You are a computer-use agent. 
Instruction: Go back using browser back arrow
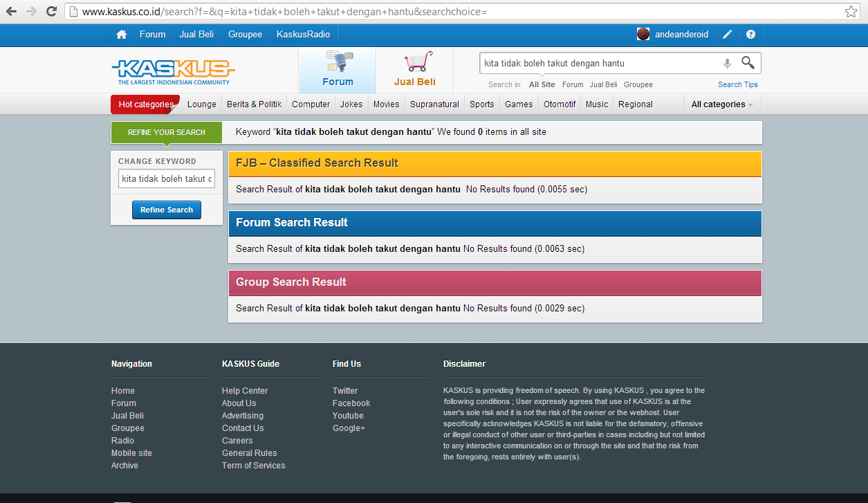[x=11, y=12]
